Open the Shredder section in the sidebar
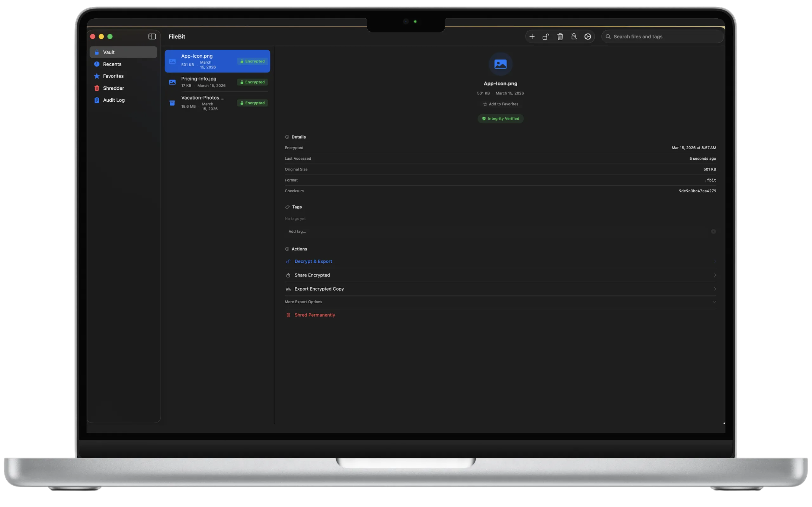812x507 pixels. point(114,88)
